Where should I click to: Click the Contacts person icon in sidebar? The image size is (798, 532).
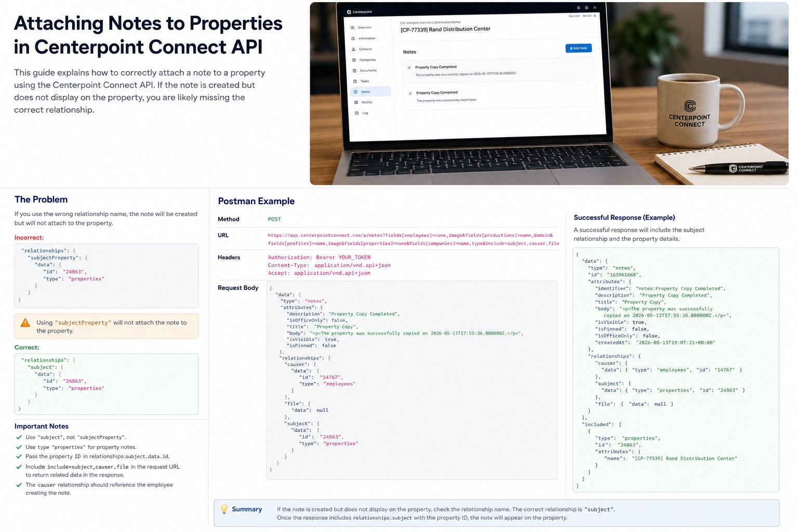tap(354, 49)
